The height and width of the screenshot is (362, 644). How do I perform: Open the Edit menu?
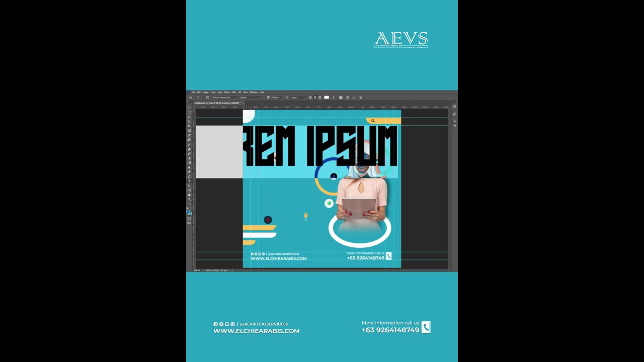pos(199,92)
